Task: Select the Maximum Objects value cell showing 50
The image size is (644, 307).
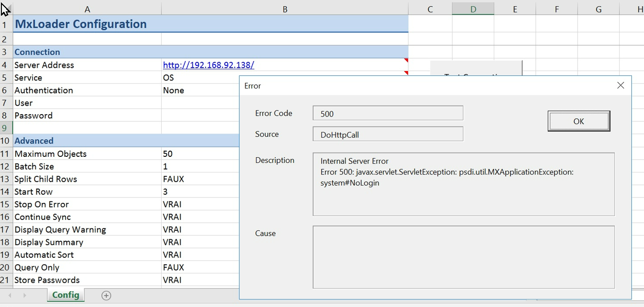Action: [x=199, y=153]
